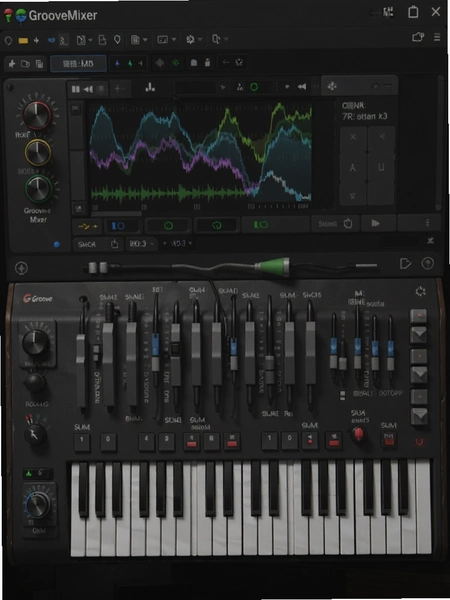This screenshot has width=450, height=600.
Task: Open the second RO:3 dropdown with arrows
Action: 178,243
